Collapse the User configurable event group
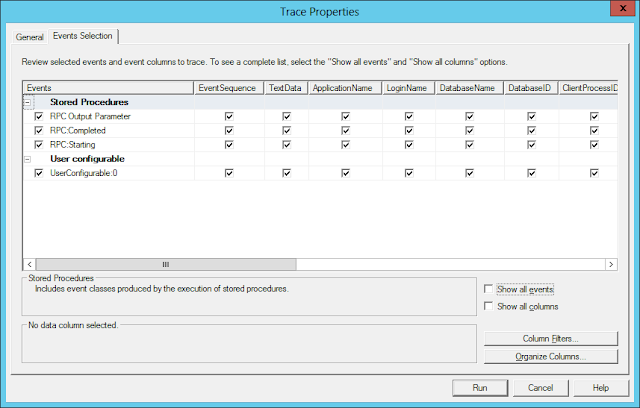 point(28,159)
